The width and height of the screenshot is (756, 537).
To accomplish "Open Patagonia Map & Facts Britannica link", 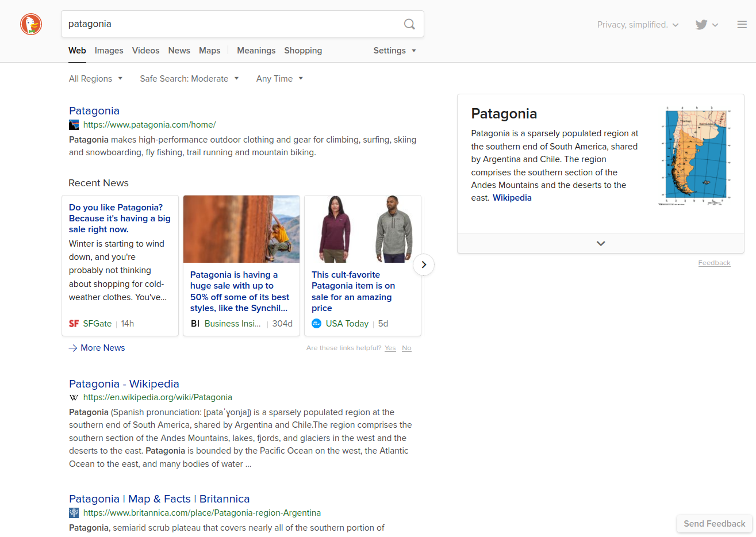I will pos(159,499).
